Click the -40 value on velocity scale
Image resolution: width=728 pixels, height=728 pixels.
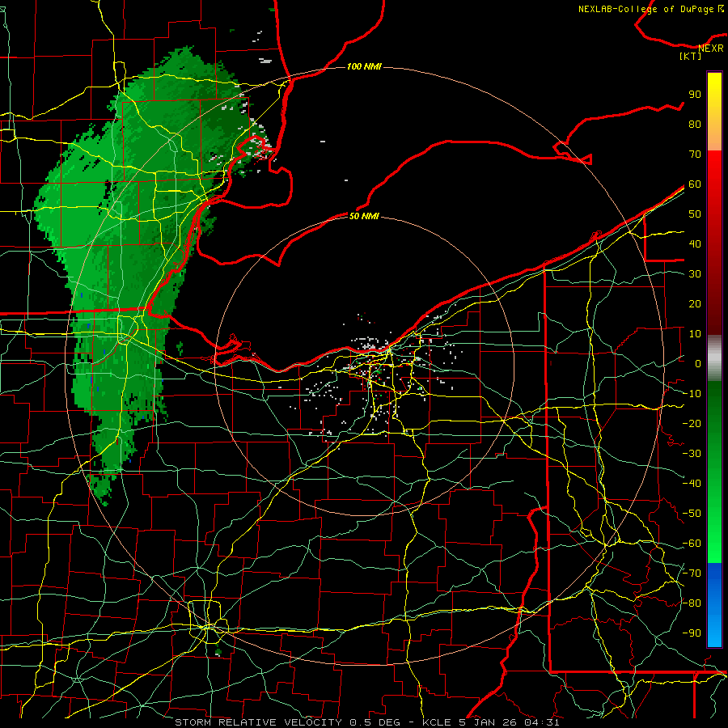point(692,484)
